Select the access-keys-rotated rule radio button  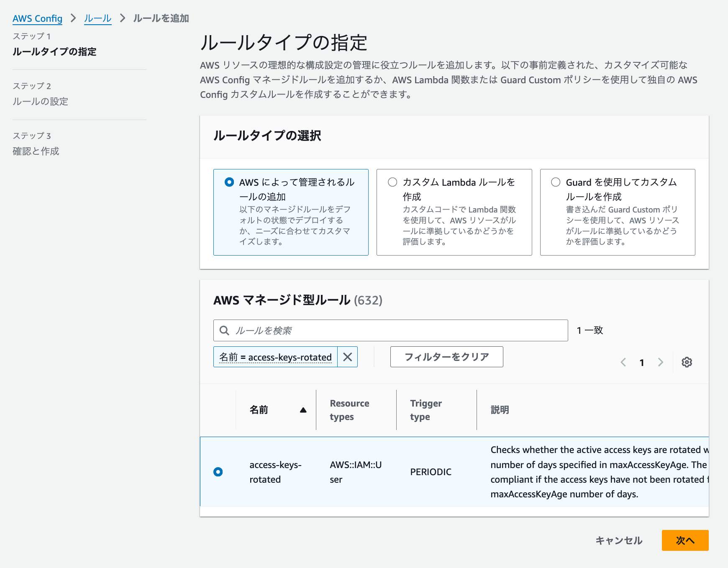[218, 472]
